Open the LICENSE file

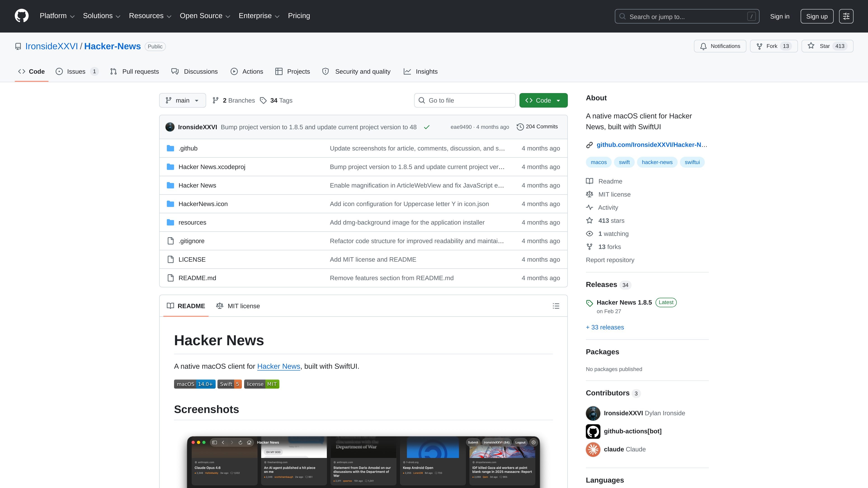click(192, 259)
